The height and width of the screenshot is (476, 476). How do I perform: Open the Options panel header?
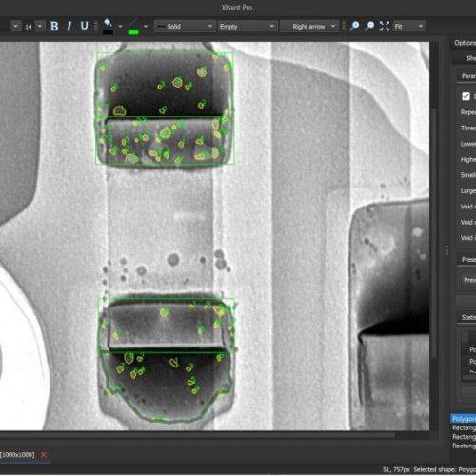tap(465, 43)
